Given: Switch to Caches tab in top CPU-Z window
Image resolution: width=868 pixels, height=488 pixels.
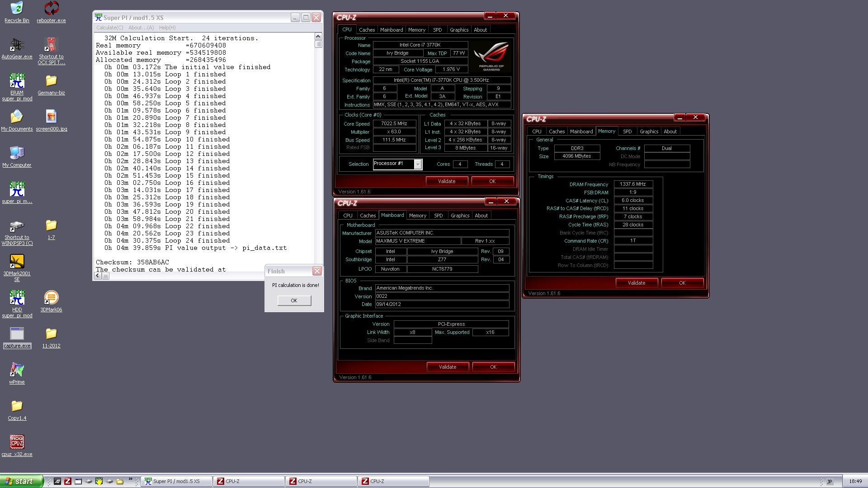Looking at the screenshot, I should 367,30.
